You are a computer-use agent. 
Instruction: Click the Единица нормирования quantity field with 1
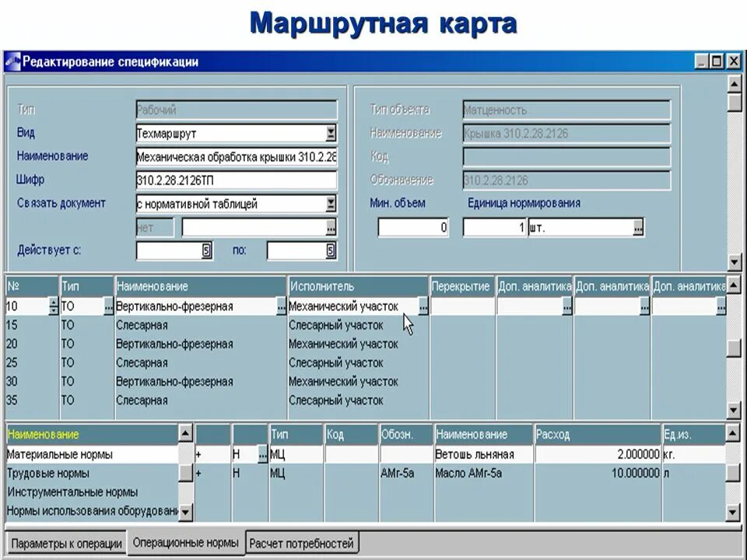tap(495, 228)
